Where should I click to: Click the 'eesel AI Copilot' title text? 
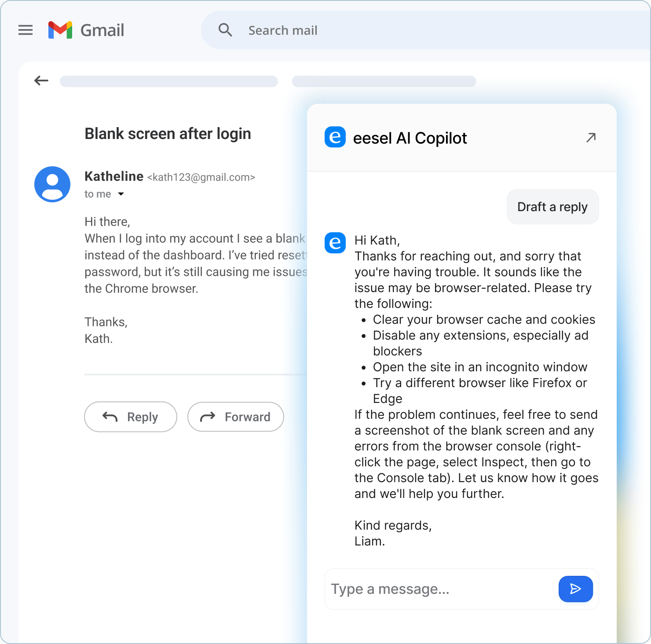click(x=410, y=138)
